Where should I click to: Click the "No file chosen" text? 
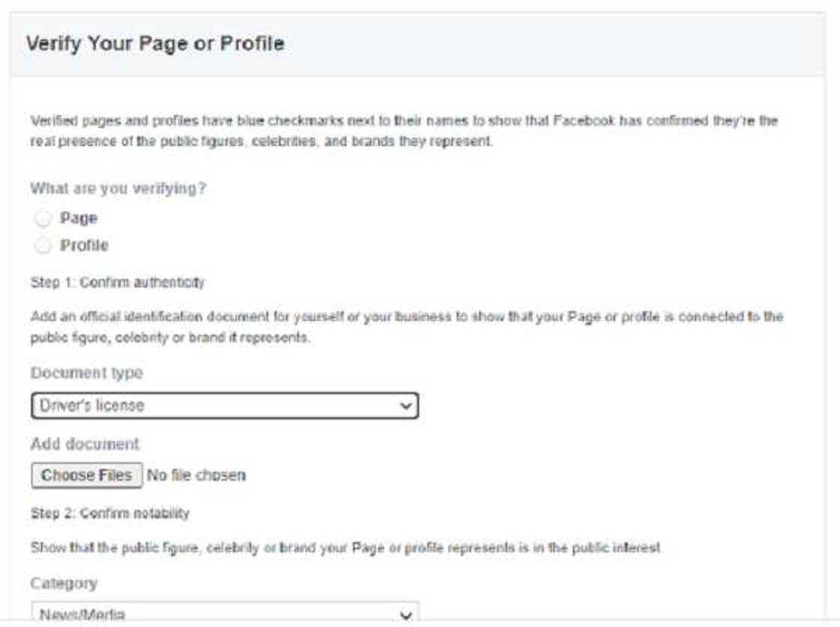click(x=196, y=475)
